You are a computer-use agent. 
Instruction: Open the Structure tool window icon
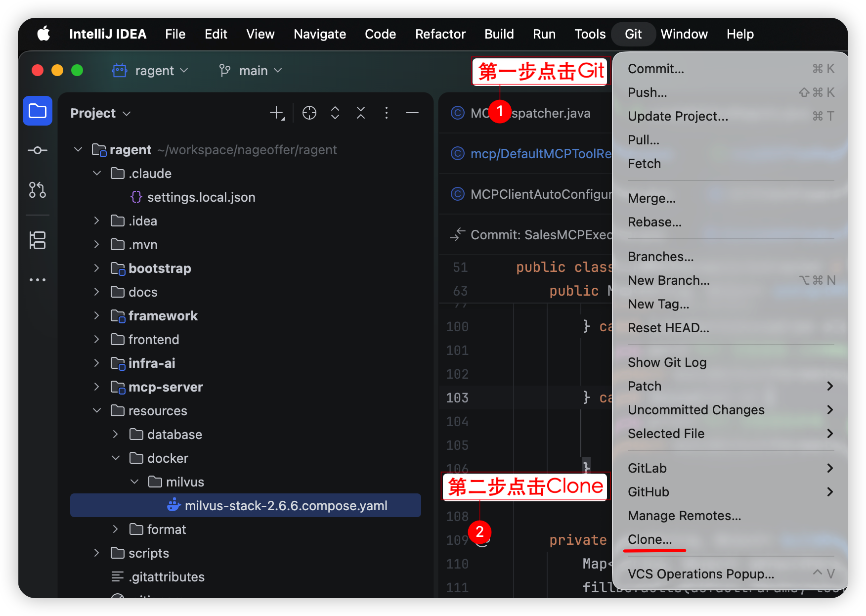(38, 241)
